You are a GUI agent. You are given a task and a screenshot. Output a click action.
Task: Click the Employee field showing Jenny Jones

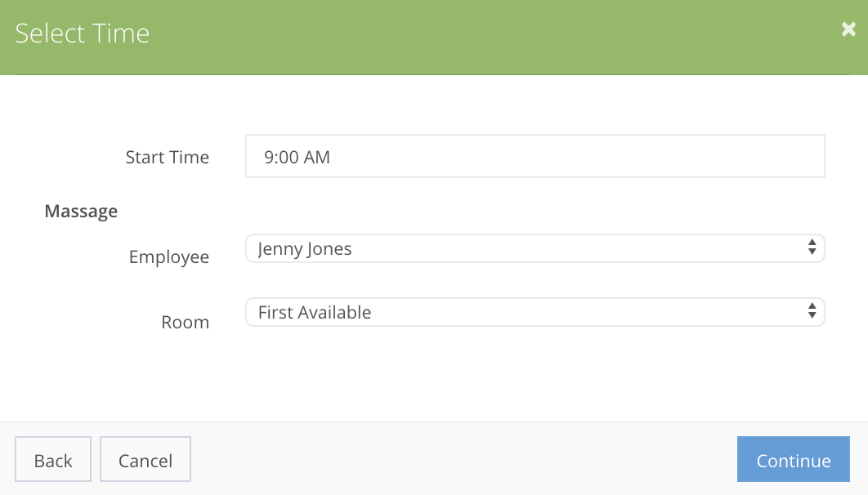pos(535,248)
